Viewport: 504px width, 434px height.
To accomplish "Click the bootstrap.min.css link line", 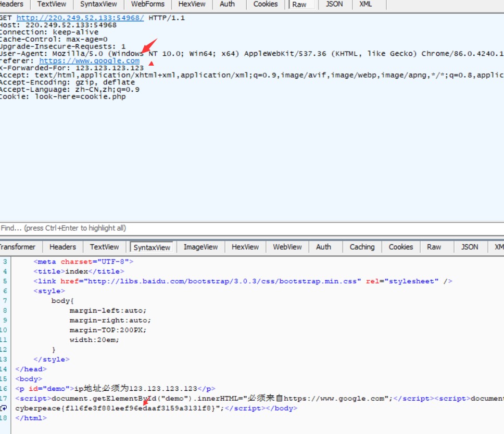I will 243,281.
